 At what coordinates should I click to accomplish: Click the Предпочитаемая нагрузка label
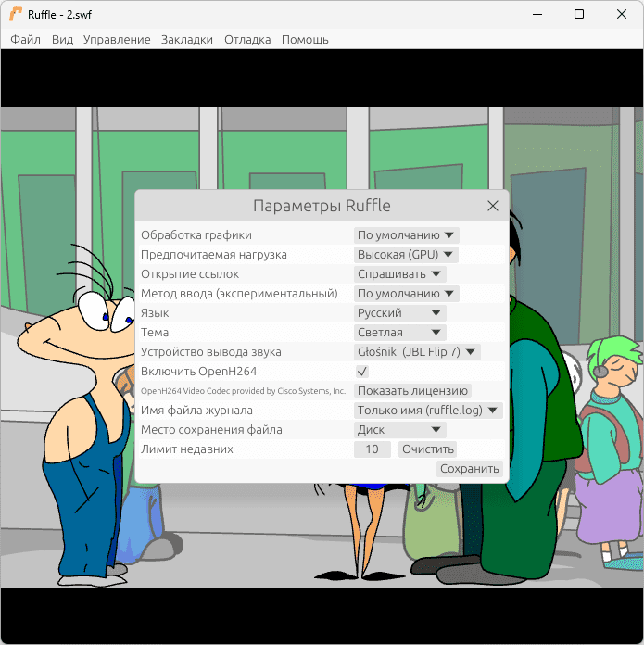tap(214, 255)
